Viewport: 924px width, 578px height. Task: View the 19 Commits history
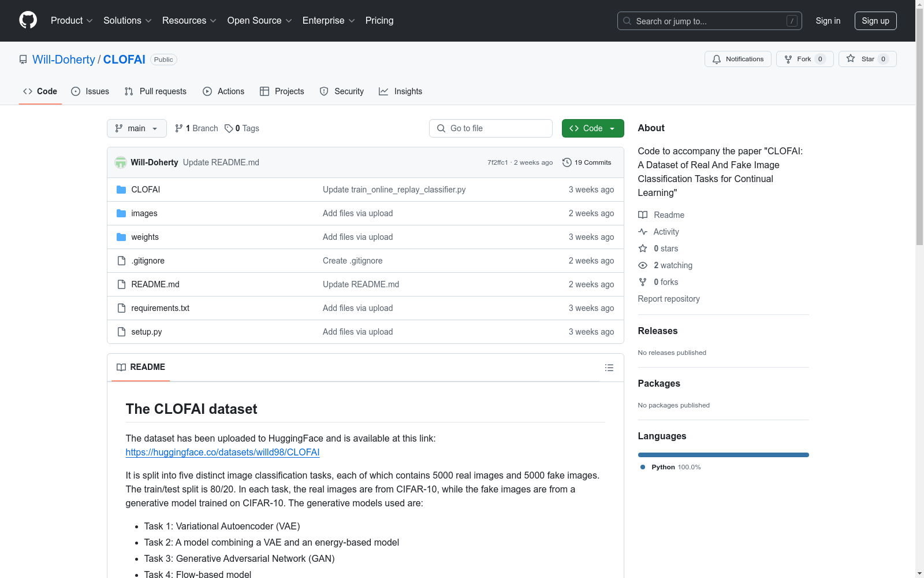[x=587, y=162]
